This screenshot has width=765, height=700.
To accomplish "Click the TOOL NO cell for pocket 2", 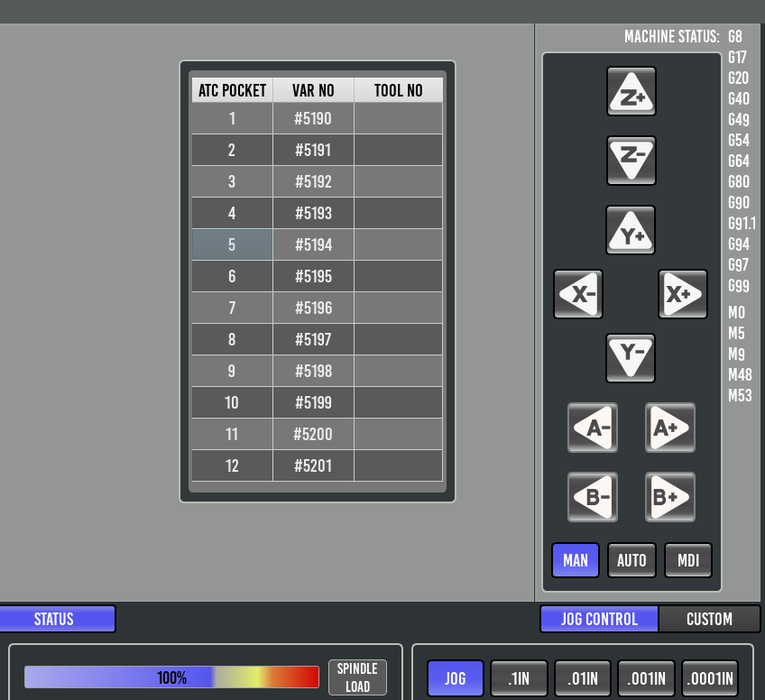I will [x=398, y=150].
